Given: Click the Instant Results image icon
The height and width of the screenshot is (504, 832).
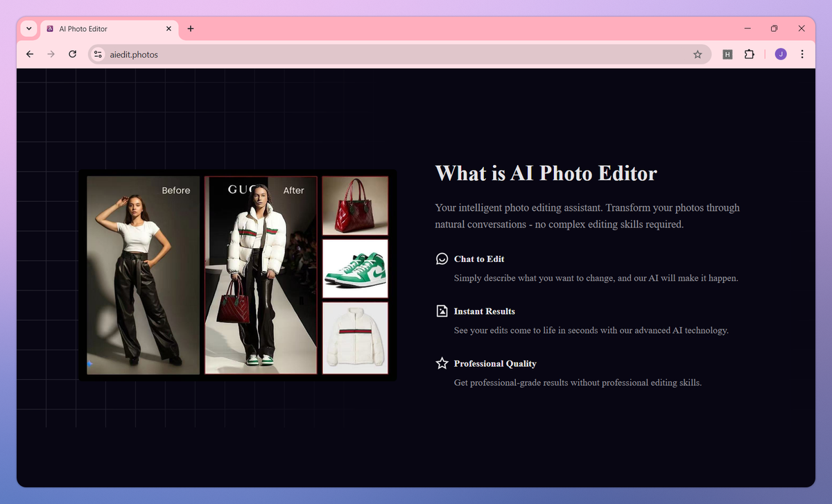Looking at the screenshot, I should point(442,311).
